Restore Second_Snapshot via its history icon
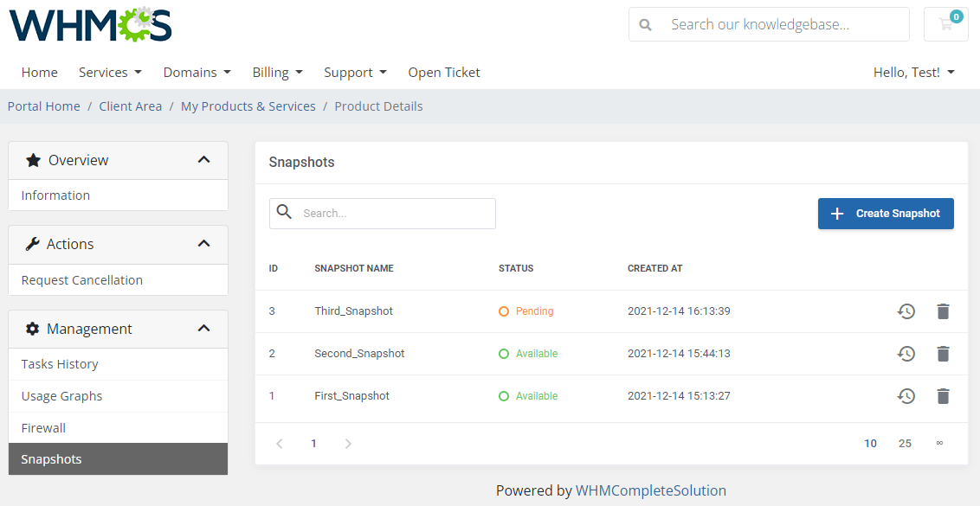This screenshot has height=506, width=980. (x=906, y=354)
